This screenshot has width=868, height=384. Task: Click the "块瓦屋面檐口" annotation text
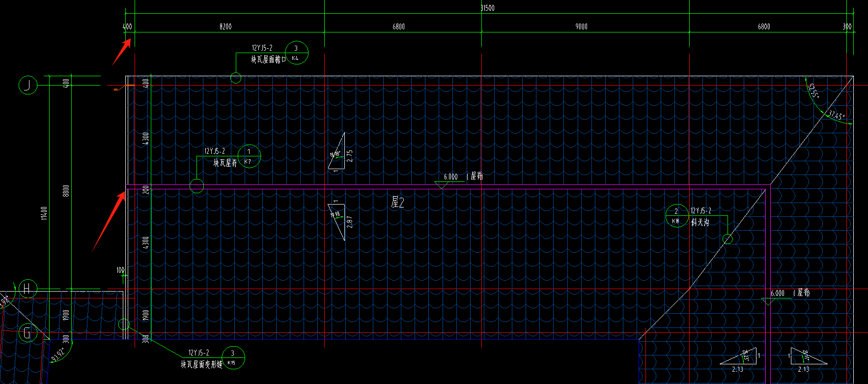pyautogui.click(x=268, y=59)
